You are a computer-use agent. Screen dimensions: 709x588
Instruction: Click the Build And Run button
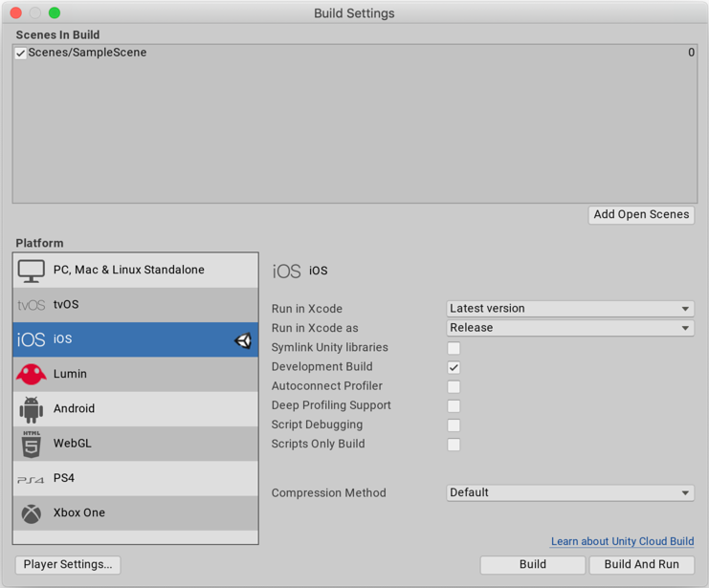point(642,565)
